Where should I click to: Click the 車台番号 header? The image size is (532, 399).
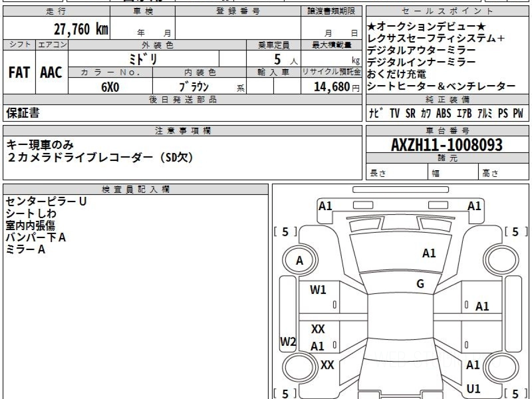(448, 130)
